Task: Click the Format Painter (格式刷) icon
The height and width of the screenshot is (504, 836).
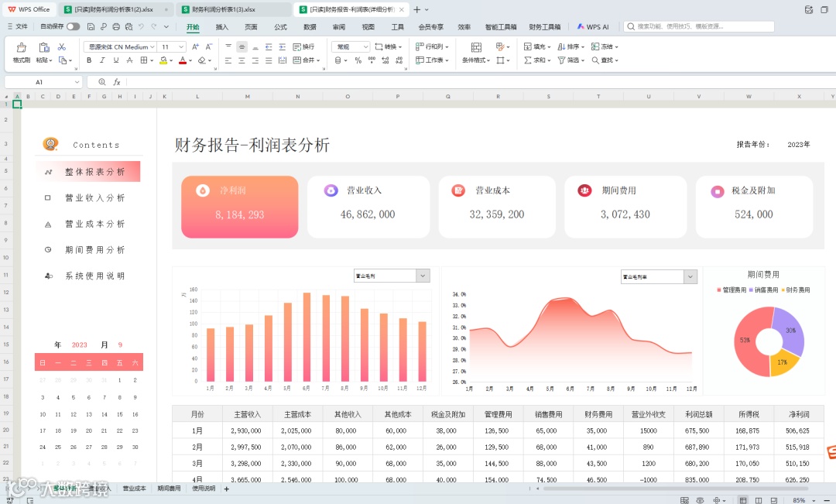Action: pyautogui.click(x=22, y=47)
